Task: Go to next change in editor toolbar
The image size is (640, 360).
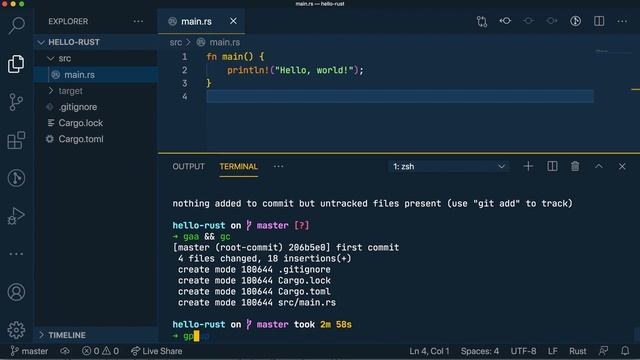Action: 552,21
